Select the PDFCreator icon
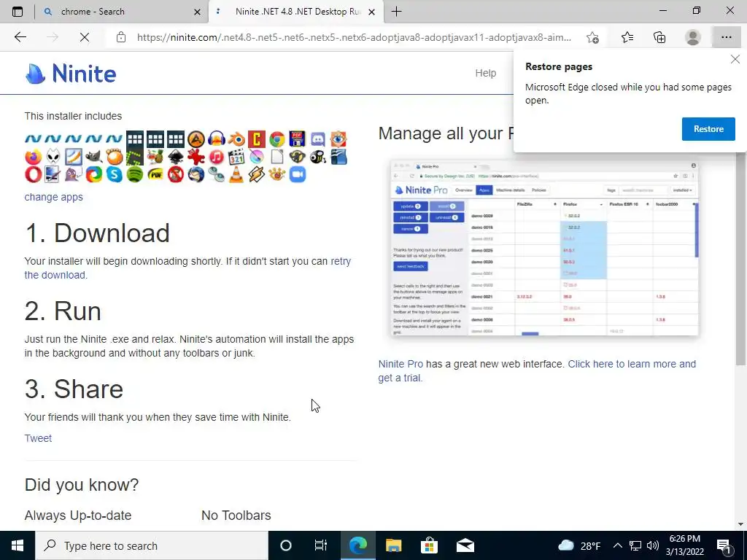The image size is (747, 560). (298, 139)
